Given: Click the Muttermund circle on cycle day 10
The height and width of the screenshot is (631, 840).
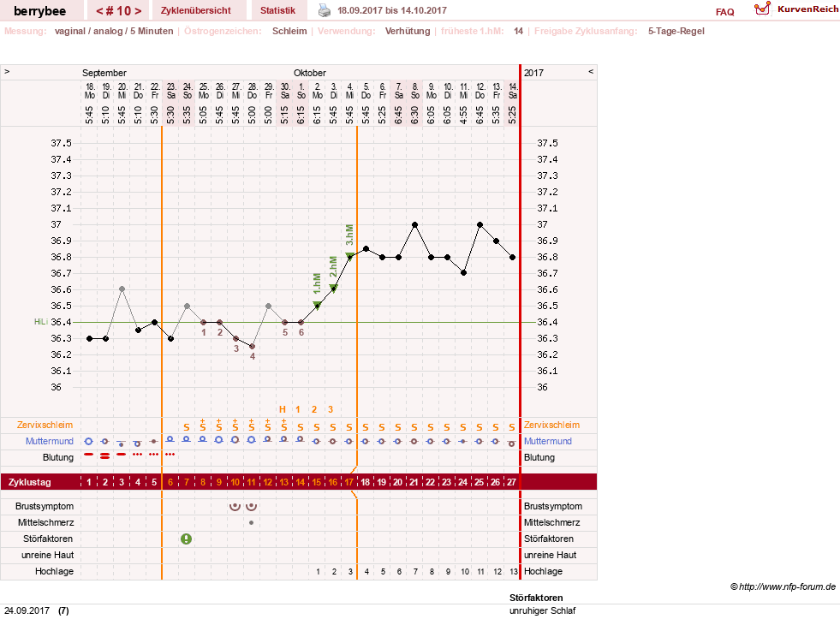Looking at the screenshot, I should tap(235, 440).
